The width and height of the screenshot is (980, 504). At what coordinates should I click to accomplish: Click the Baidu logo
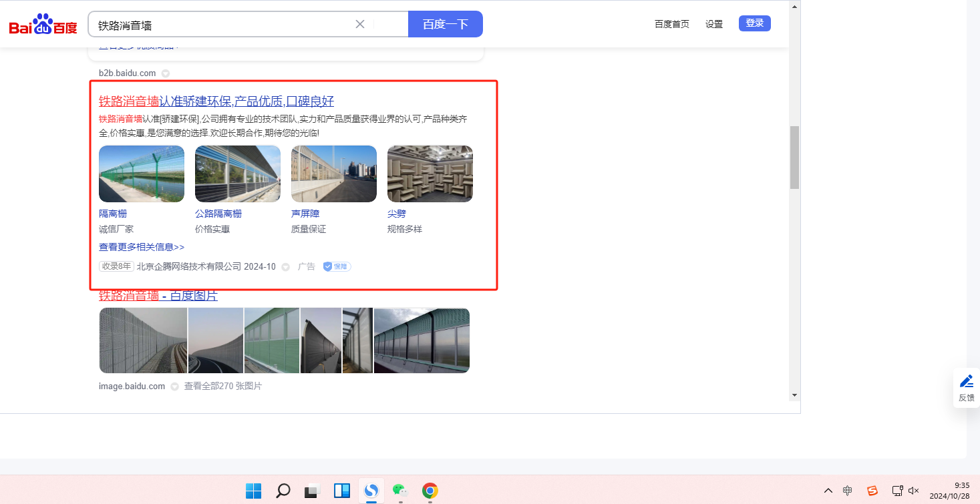pos(43,25)
